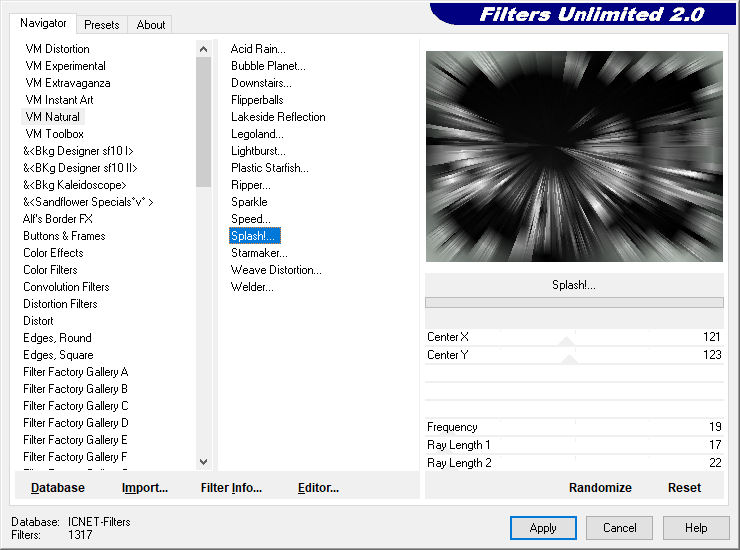Screen dimensions: 740x550
Task: Adjust the Ray Length 2 slider
Action: click(574, 463)
